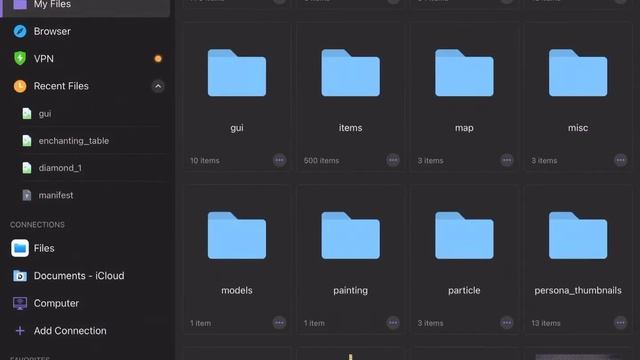The height and width of the screenshot is (360, 640).
Task: Open the items folder
Action: click(x=350, y=96)
